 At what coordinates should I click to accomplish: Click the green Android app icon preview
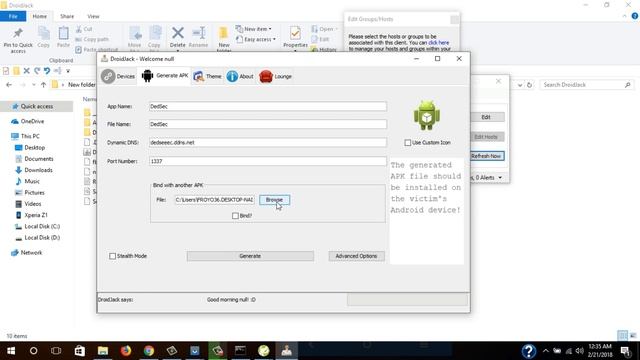(427, 116)
